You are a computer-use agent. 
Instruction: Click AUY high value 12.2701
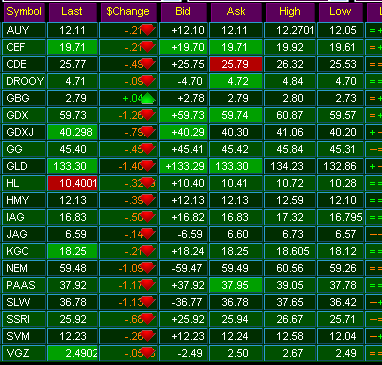click(x=290, y=30)
